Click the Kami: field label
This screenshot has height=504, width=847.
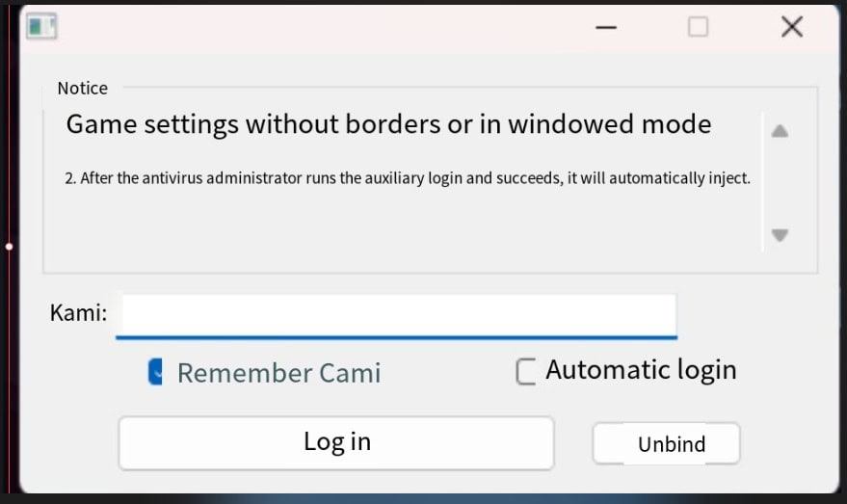pyautogui.click(x=78, y=314)
